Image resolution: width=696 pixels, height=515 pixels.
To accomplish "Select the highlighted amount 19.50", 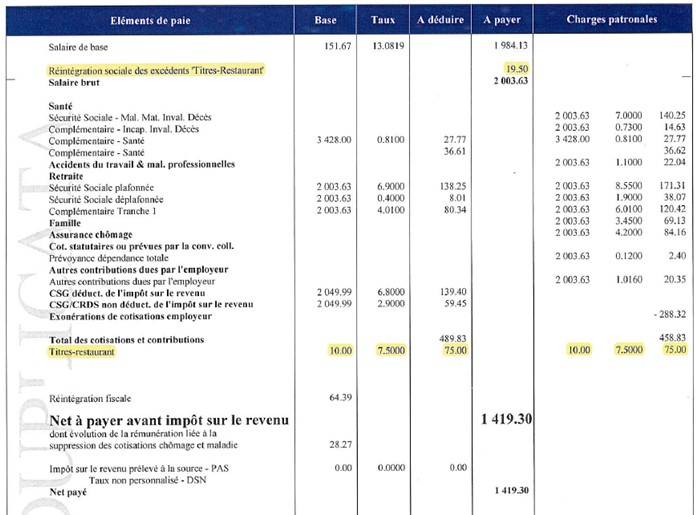I will pos(517,69).
